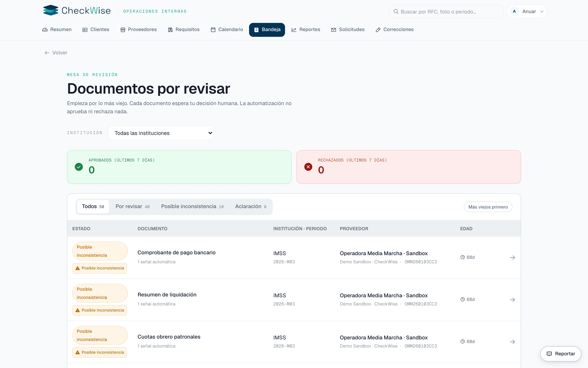
Task: Click the red Rechazados cross icon
Action: pos(308,167)
